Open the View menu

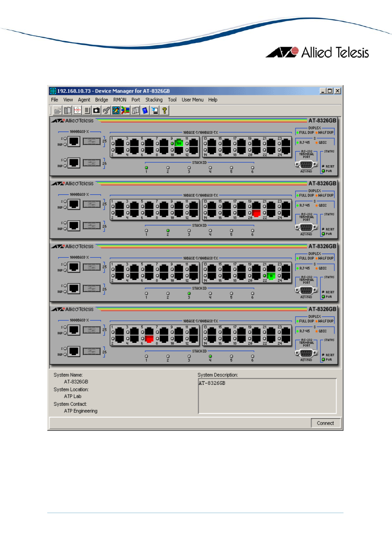(68, 100)
